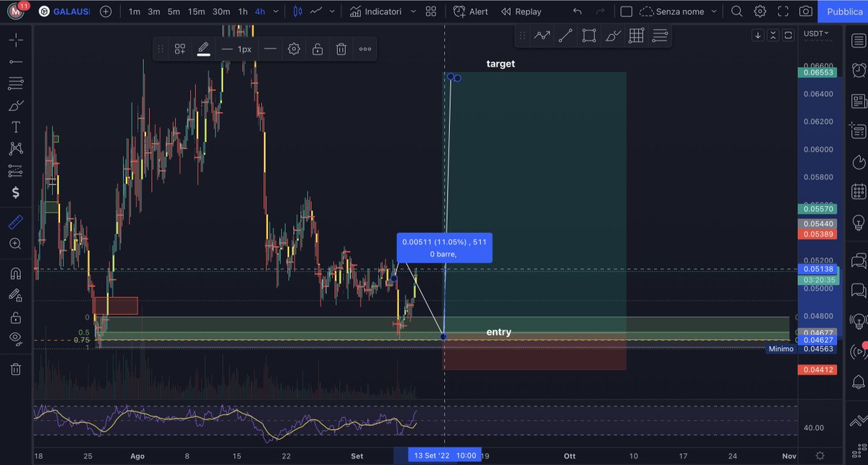Viewport: 868px width, 465px height.
Task: Select the trend line tool in left sidebar
Action: (x=15, y=61)
